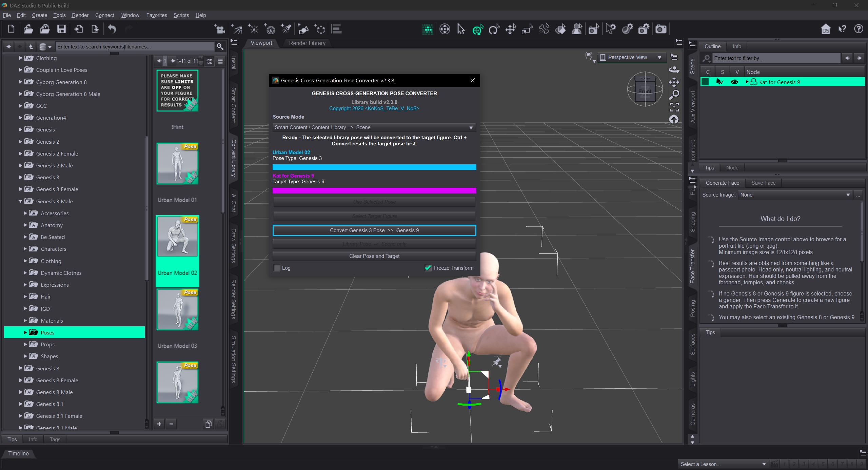Open the Timeline tab at bottom
The image size is (868, 470).
19,453
